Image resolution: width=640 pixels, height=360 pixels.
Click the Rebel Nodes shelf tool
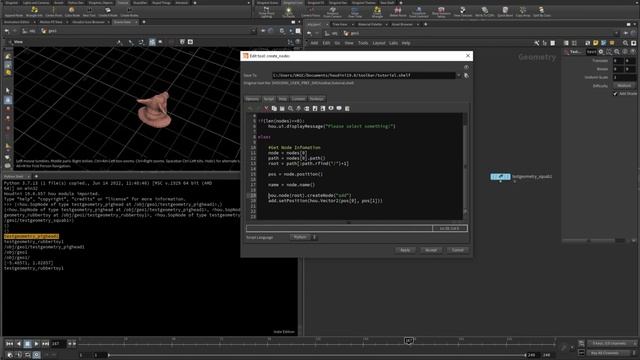[398, 11]
